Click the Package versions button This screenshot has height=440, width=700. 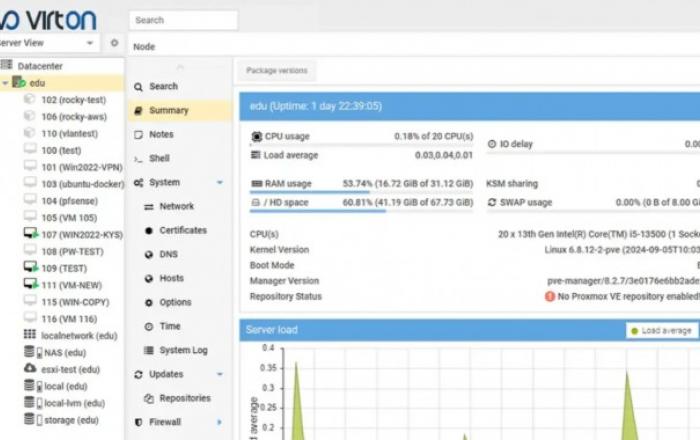(x=277, y=71)
